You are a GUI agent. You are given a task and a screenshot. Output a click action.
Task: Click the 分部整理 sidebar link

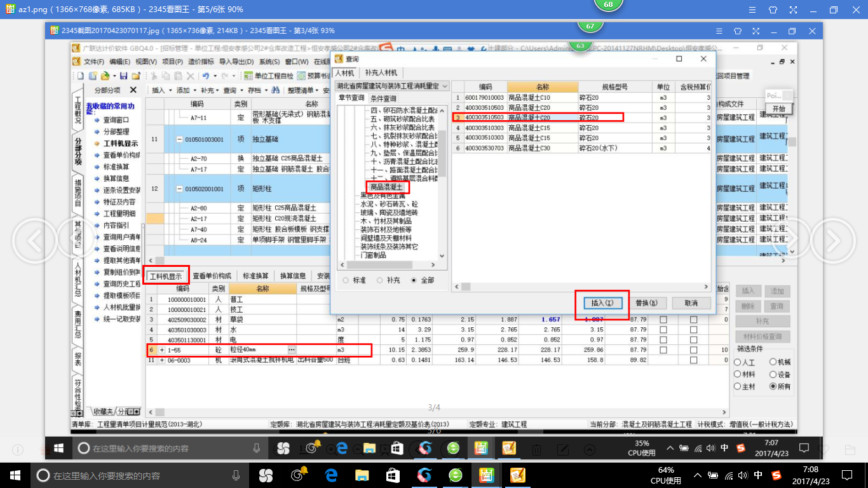[x=116, y=132]
